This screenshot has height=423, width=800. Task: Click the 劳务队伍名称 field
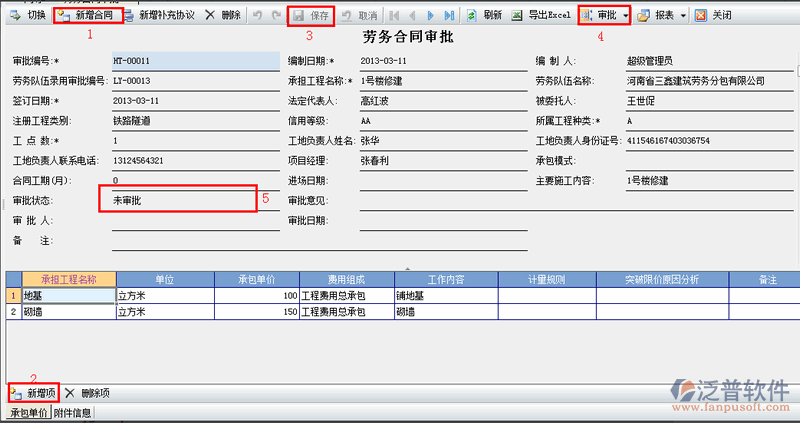(x=710, y=81)
